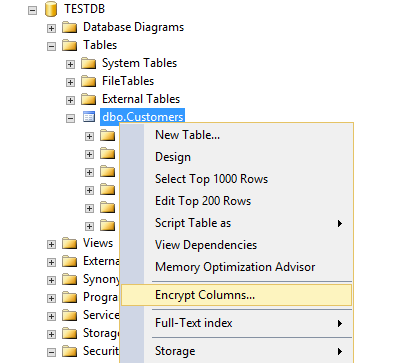The image size is (417, 363).
Task: Collapse the TESTDB database node
Action: pyautogui.click(x=32, y=10)
